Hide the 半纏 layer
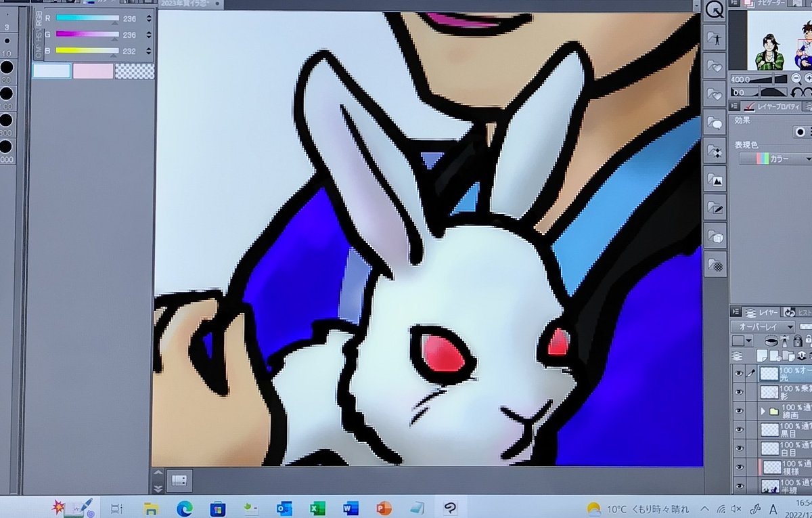This screenshot has height=518, width=812. point(738,485)
